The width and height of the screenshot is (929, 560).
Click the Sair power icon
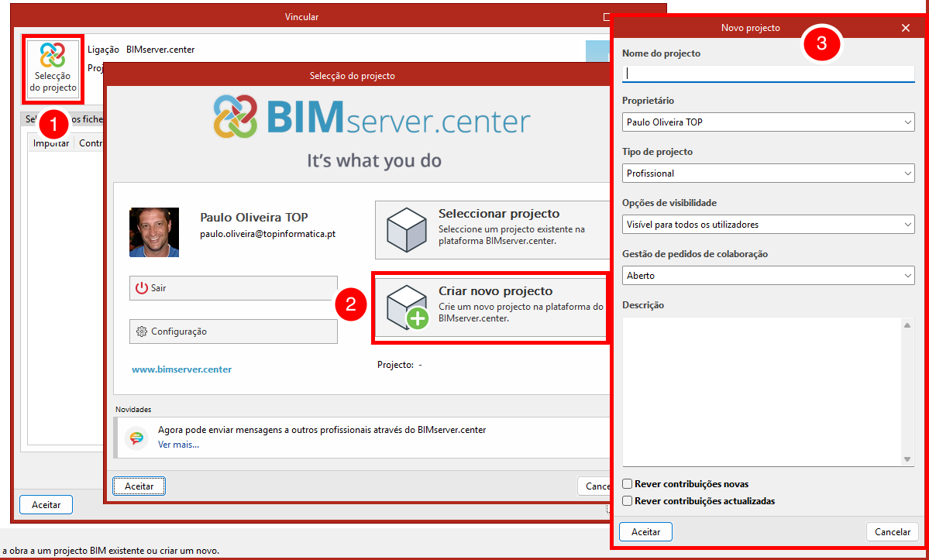pyautogui.click(x=141, y=288)
